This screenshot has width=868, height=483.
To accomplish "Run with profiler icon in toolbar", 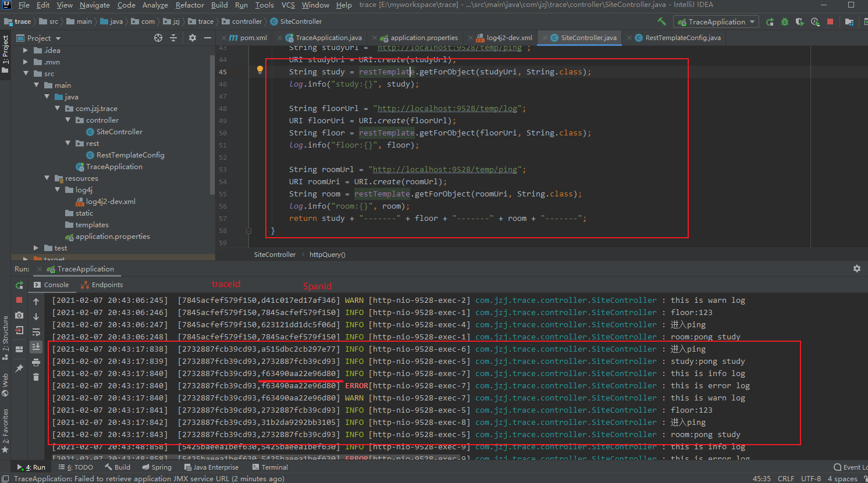I will point(815,22).
